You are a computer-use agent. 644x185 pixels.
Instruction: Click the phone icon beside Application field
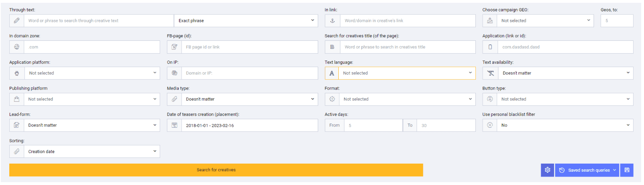tap(490, 47)
